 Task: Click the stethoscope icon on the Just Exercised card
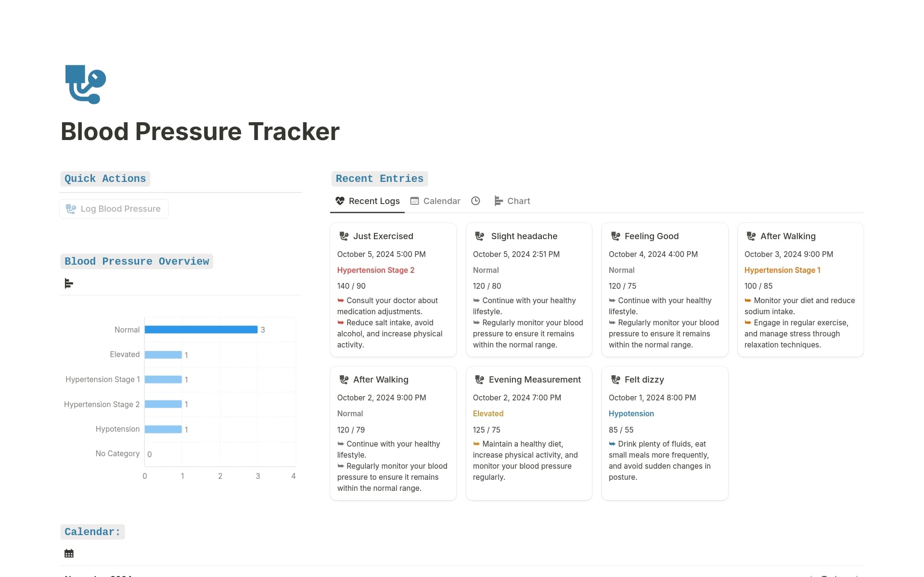(344, 236)
